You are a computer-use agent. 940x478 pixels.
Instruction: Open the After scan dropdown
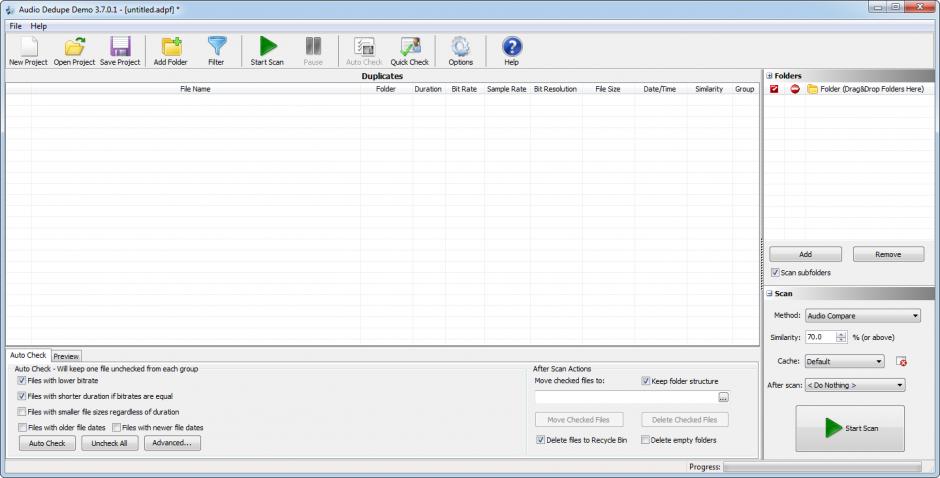click(x=855, y=385)
